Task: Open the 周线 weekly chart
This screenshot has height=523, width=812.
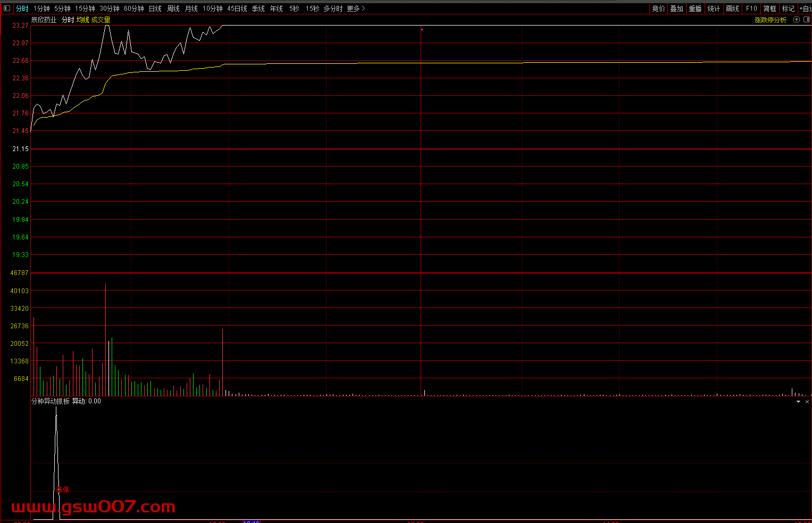Action: 173,9
